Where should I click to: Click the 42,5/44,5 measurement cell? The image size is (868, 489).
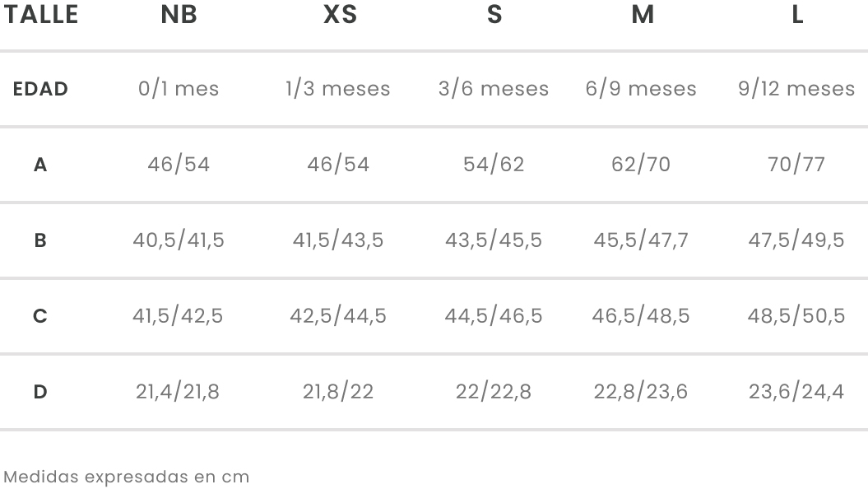pyautogui.click(x=337, y=315)
